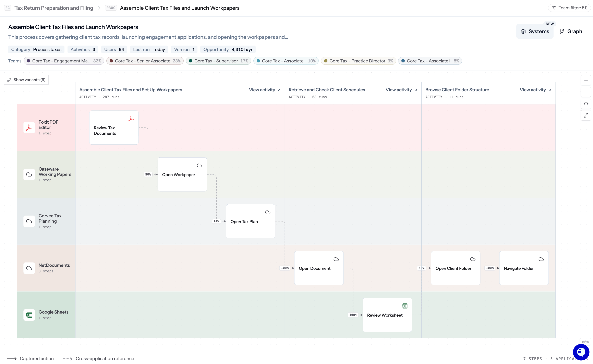
Task: Click the 86% zoom level indicator
Action: tap(585, 342)
